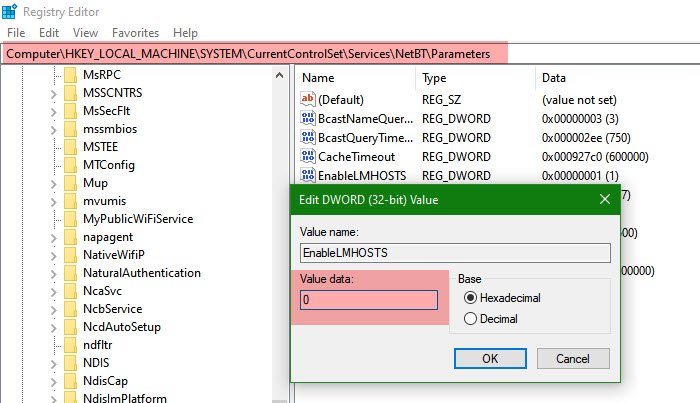Open the File menu
The image size is (700, 403).
17,33
